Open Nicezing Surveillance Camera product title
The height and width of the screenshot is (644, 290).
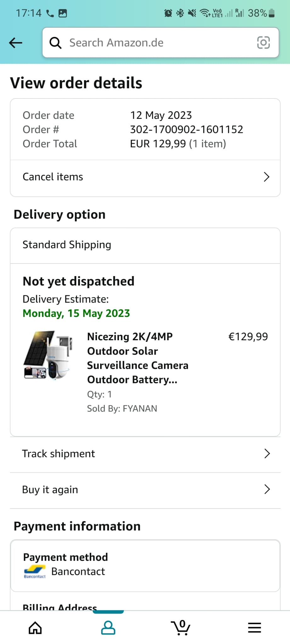pyautogui.click(x=138, y=358)
